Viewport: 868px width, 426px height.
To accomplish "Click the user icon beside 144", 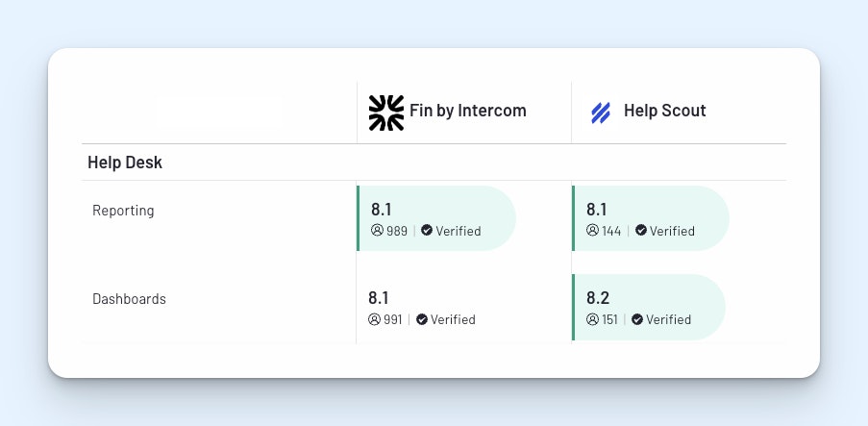I will (592, 230).
